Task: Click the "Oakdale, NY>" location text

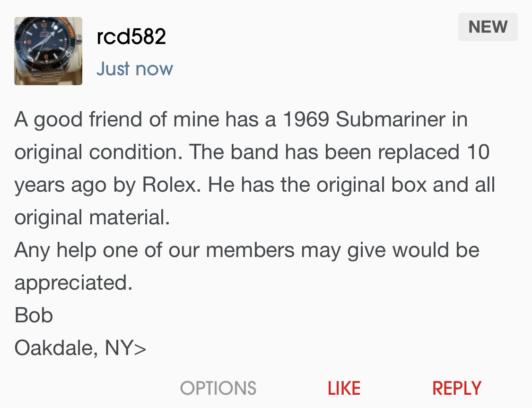Action: pos(80,348)
